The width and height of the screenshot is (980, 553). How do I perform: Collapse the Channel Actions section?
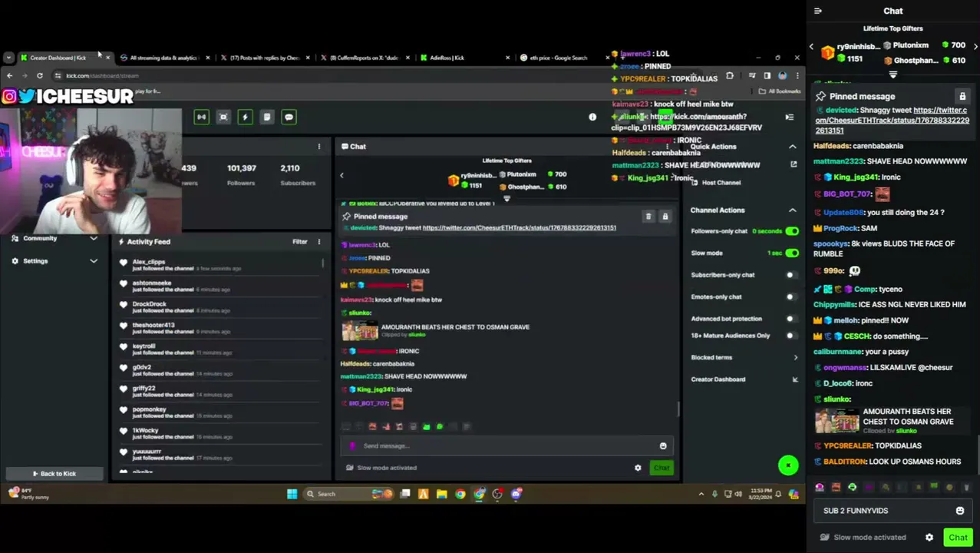click(793, 210)
